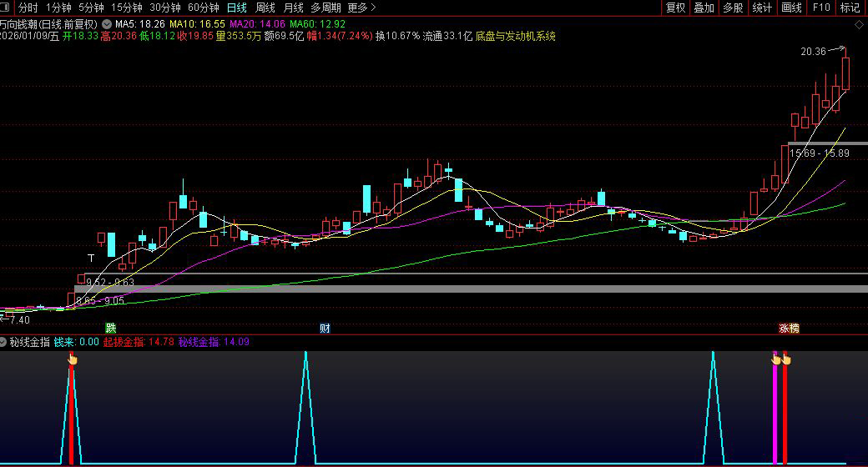This screenshot has width=868, height=467.
Task: Click the 低18.12 low price
Action: [157, 37]
